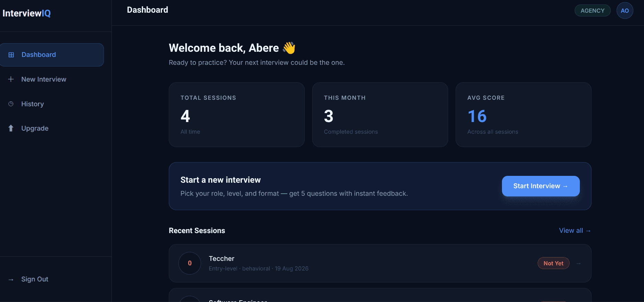Open the Total Sessions stat card
Viewport: 644px width, 302px height.
coord(237,115)
